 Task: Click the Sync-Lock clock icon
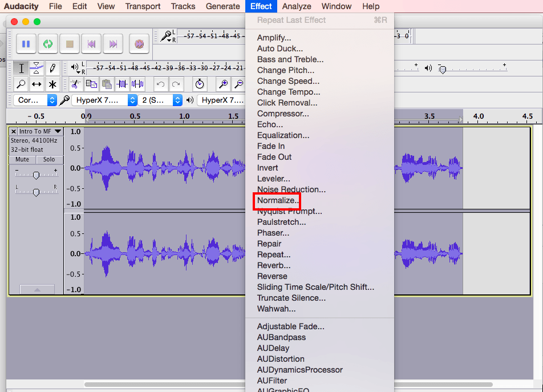click(200, 84)
